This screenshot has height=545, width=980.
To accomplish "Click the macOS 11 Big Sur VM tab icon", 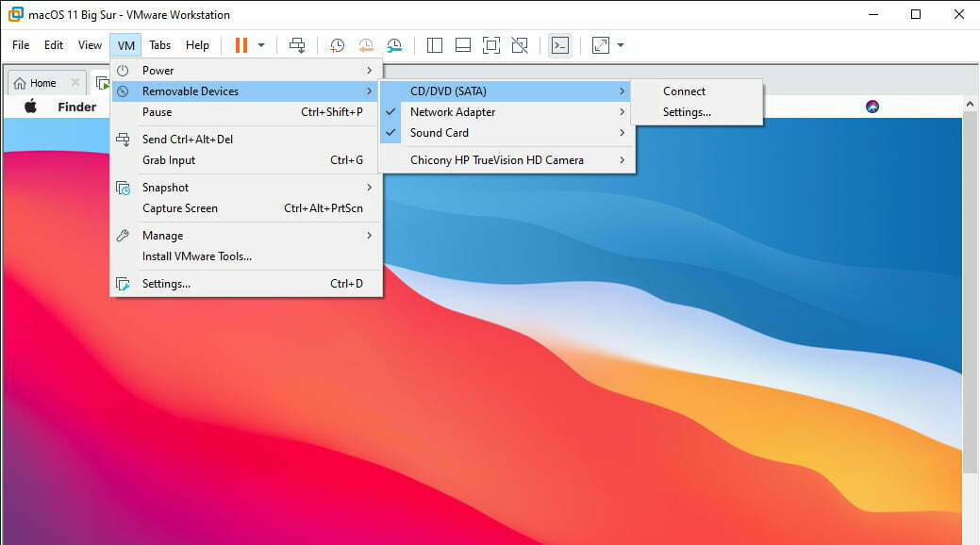I will click(103, 83).
